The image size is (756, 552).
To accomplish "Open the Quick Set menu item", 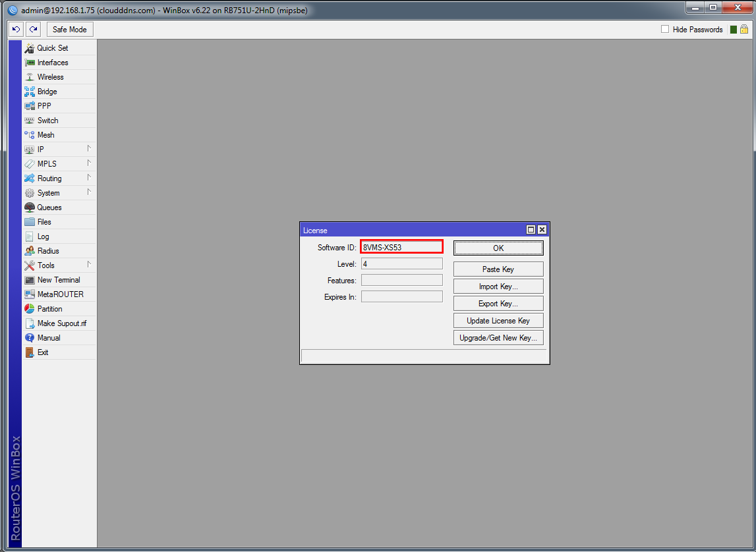I will pyautogui.click(x=59, y=48).
